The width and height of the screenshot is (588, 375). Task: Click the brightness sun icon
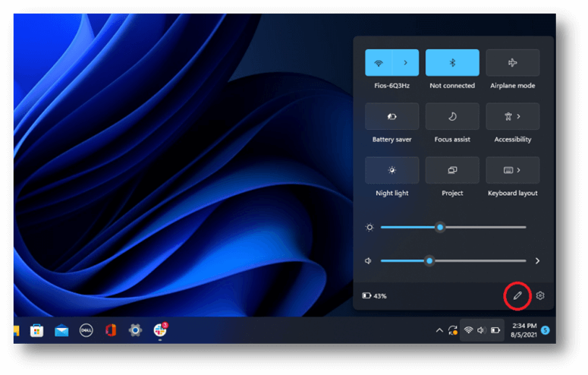click(x=369, y=227)
